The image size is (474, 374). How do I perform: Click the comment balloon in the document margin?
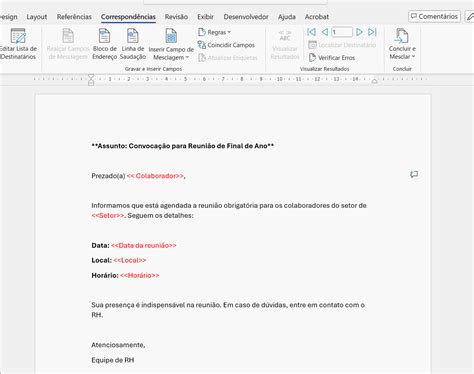point(414,174)
